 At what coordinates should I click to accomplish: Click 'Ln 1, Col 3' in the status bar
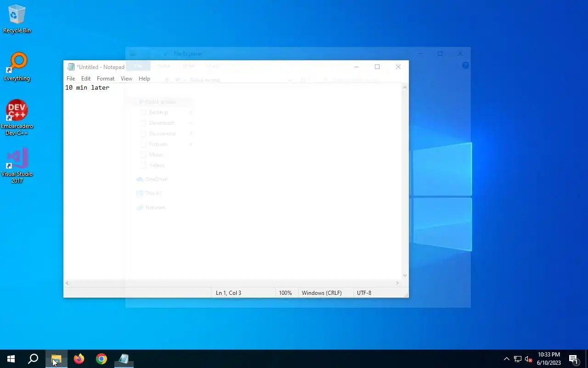[x=228, y=293]
